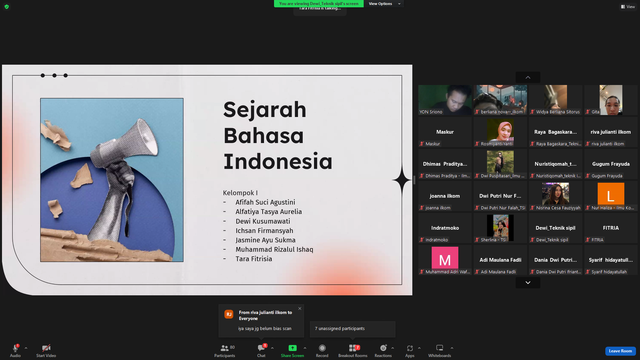This screenshot has height=360, width=640.
Task: Select the riva julianti ilkom participant tile
Action: [x=611, y=132]
